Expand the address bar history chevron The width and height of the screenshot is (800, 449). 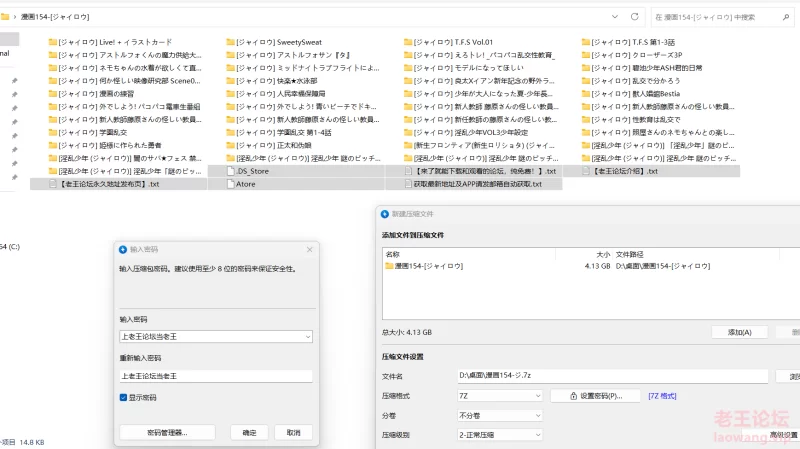coord(615,17)
